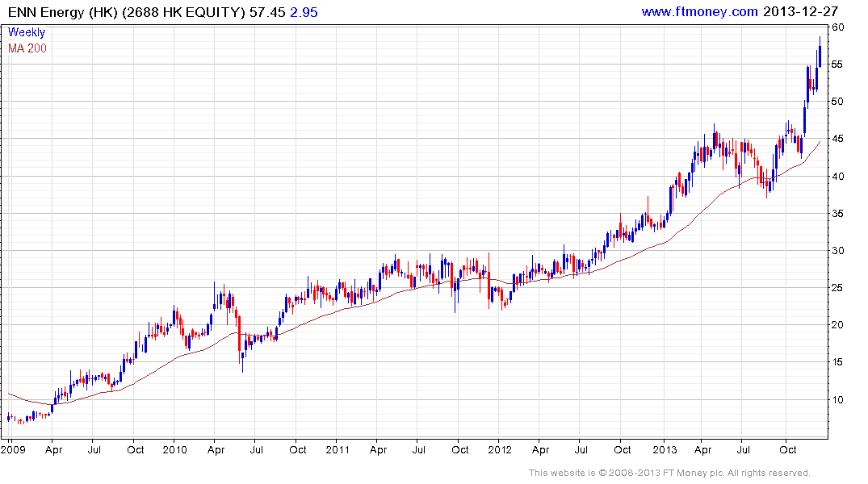The image size is (868, 484).
Task: Click the Weekly legend label
Action: point(27,32)
